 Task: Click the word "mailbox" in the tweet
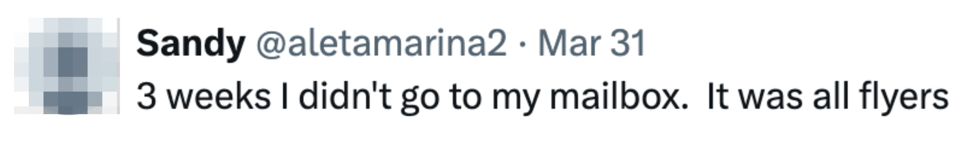click(619, 97)
